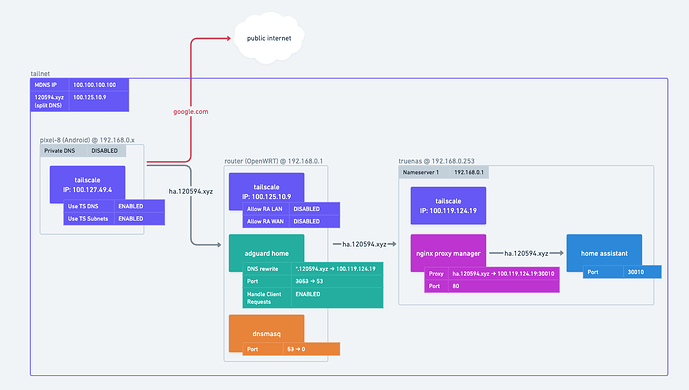Viewport: 689px width, 390px height.
Task: Click the 'Port' label under nginx proxy manager
Action: pos(436,286)
